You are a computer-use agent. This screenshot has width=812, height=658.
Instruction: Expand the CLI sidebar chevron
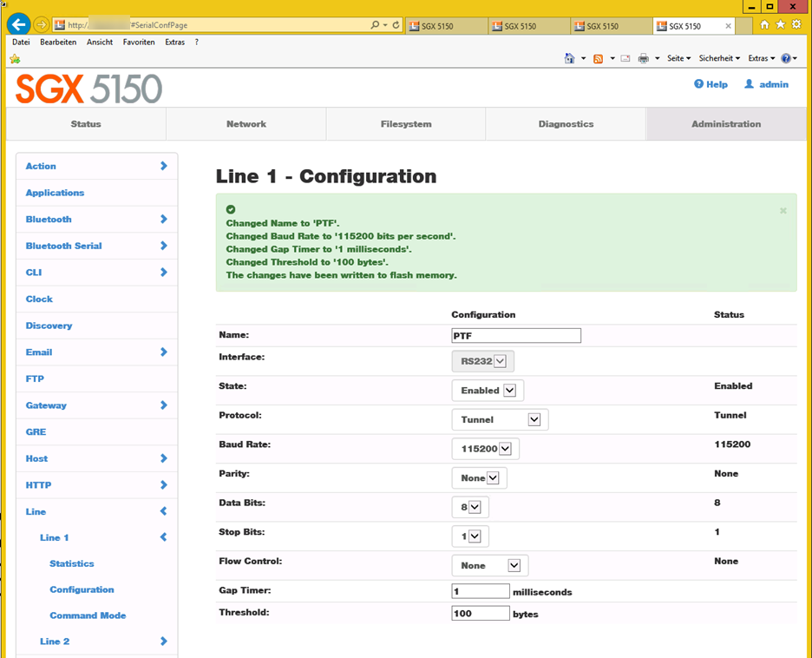click(x=164, y=272)
